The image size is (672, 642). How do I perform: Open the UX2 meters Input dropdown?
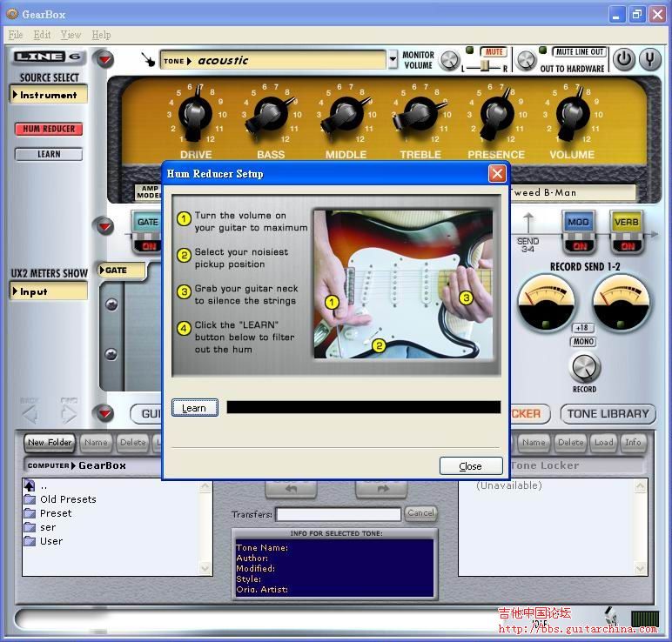[x=49, y=291]
